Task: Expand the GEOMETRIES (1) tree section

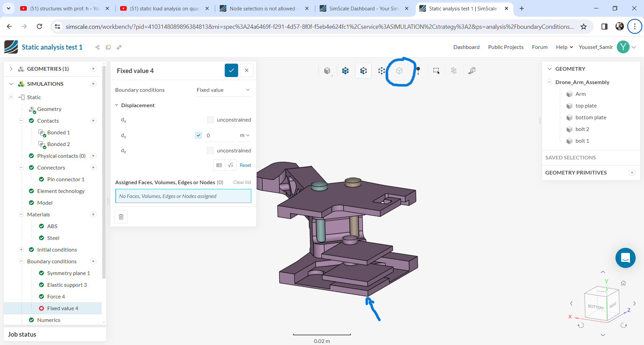Action: click(11, 69)
